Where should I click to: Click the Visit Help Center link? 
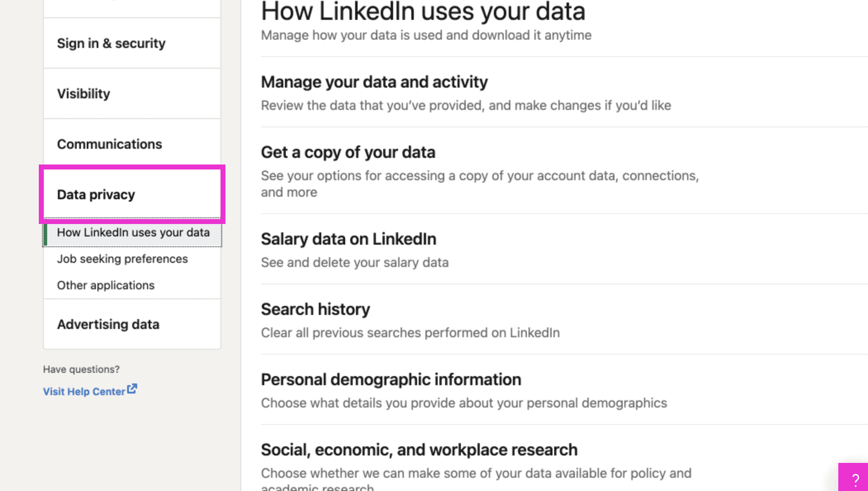pos(84,391)
